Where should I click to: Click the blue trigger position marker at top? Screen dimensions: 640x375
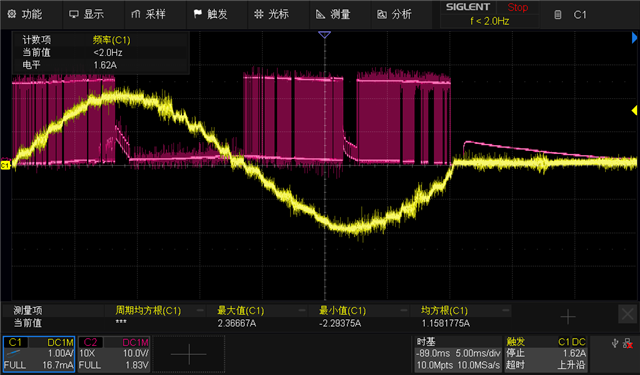coord(324,35)
